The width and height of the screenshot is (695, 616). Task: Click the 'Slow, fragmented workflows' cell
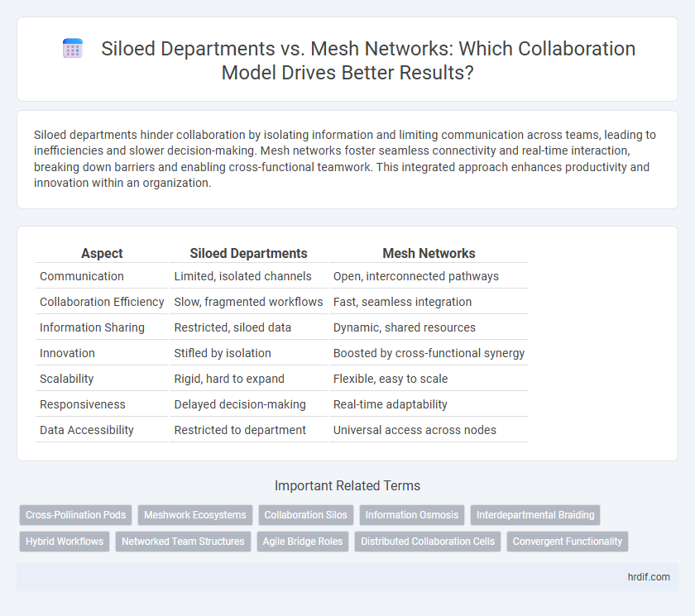pos(249,302)
